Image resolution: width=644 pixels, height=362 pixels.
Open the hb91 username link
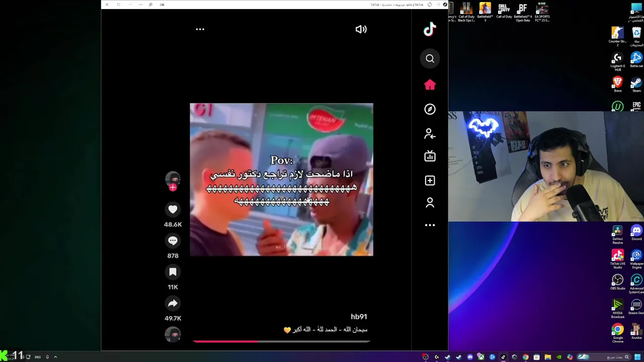pyautogui.click(x=359, y=316)
